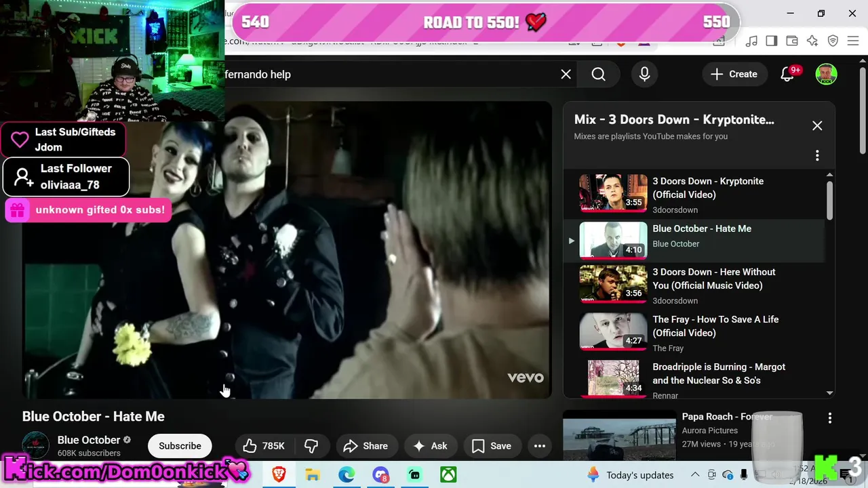Dislike the Hate Me video

(311, 446)
